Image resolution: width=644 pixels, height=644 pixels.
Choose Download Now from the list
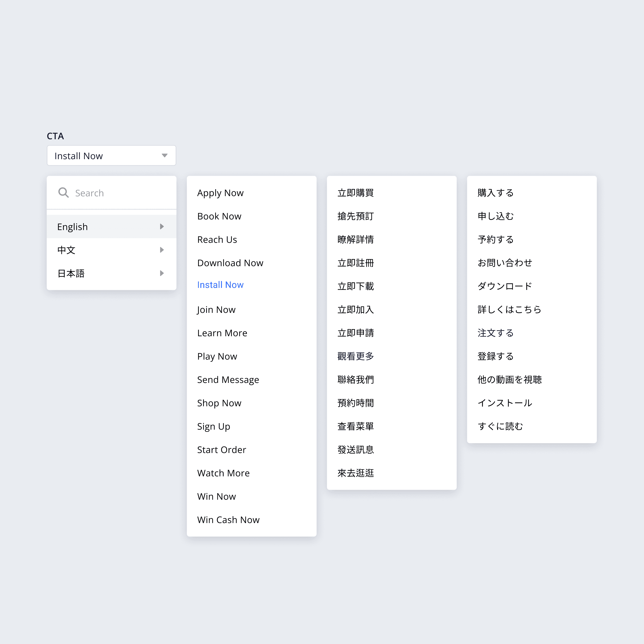coord(230,263)
